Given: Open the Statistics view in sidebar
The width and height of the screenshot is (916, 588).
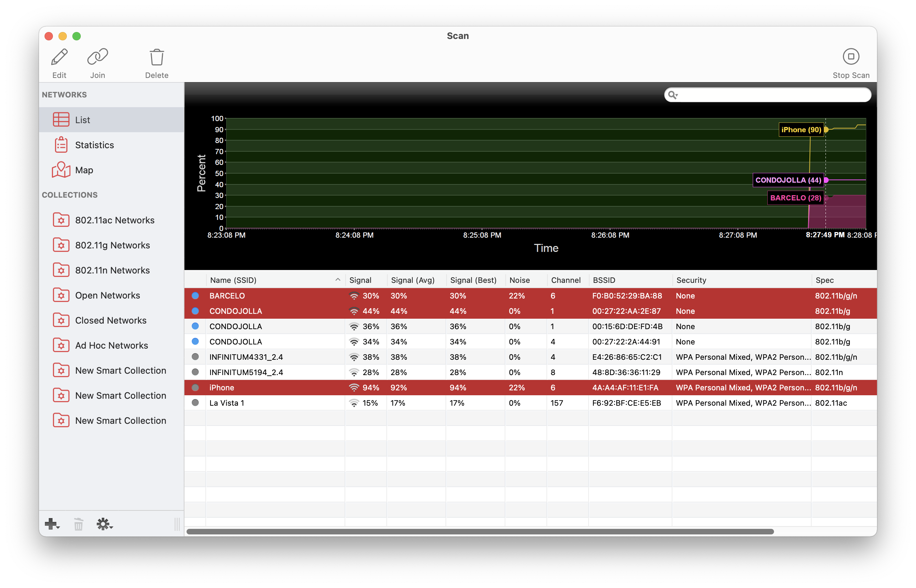Looking at the screenshot, I should click(x=94, y=145).
